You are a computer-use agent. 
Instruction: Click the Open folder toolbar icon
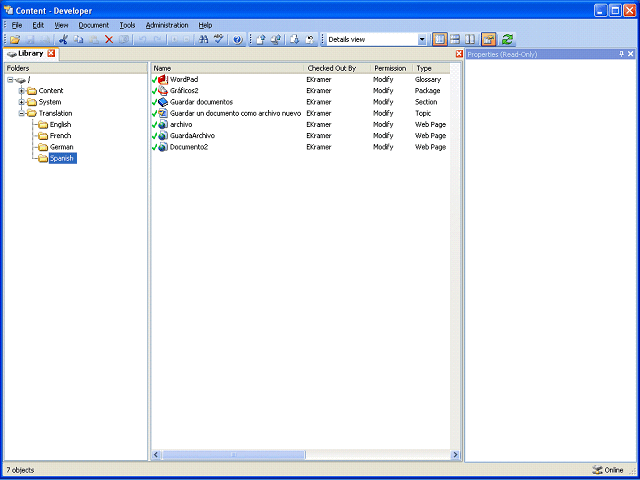click(x=15, y=40)
